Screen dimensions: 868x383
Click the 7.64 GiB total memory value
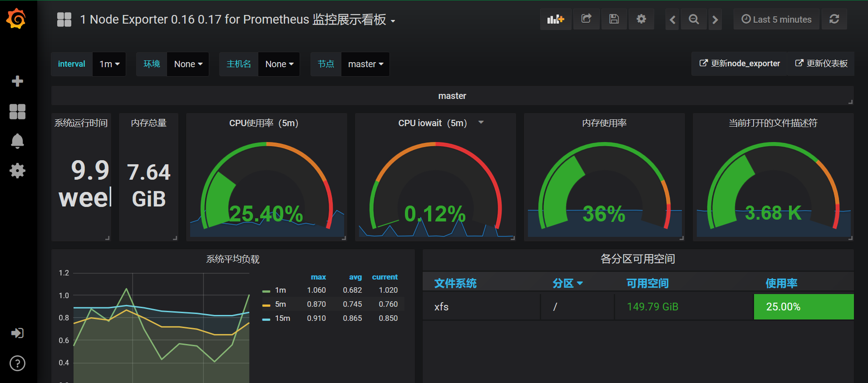pyautogui.click(x=149, y=185)
